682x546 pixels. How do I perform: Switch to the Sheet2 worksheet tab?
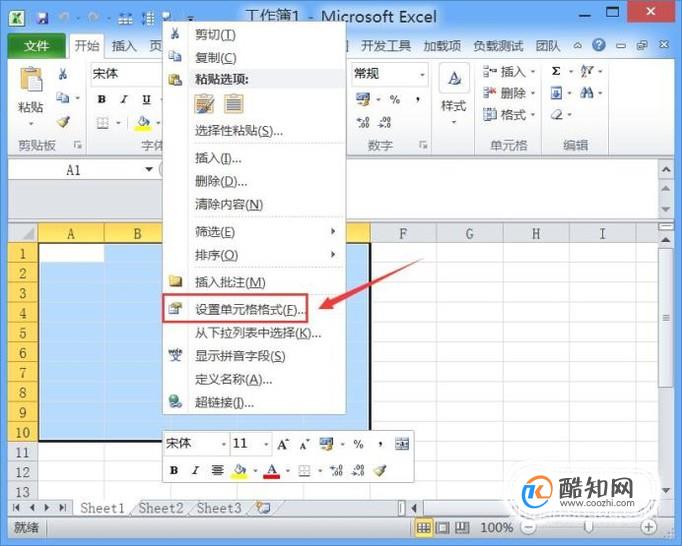click(161, 508)
